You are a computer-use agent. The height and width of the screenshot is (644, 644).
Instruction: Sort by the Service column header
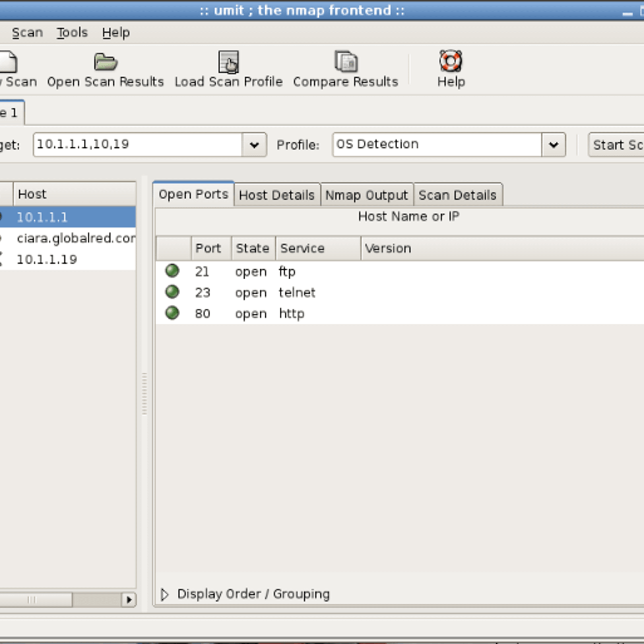(x=318, y=248)
